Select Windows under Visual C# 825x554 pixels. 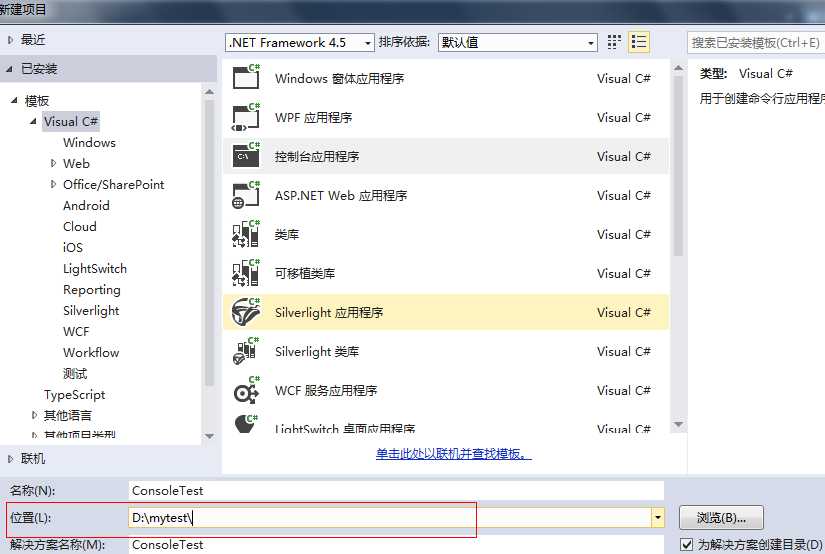[x=89, y=143]
